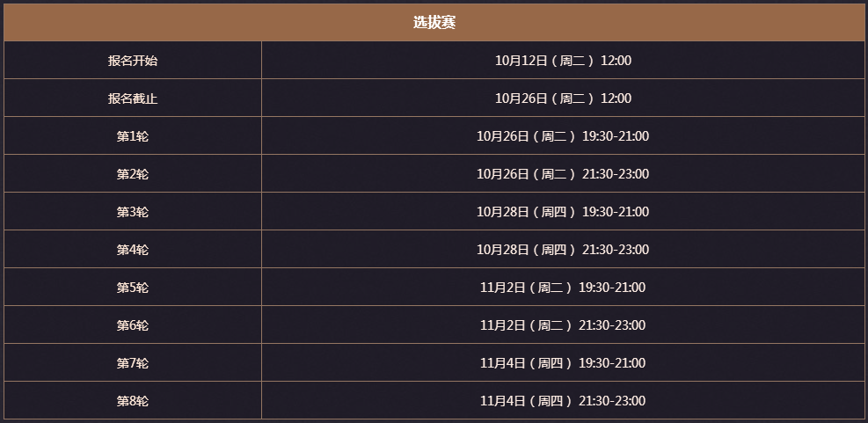The width and height of the screenshot is (868, 423).
Task: Click the 第2轮 label cell
Action: (133, 174)
